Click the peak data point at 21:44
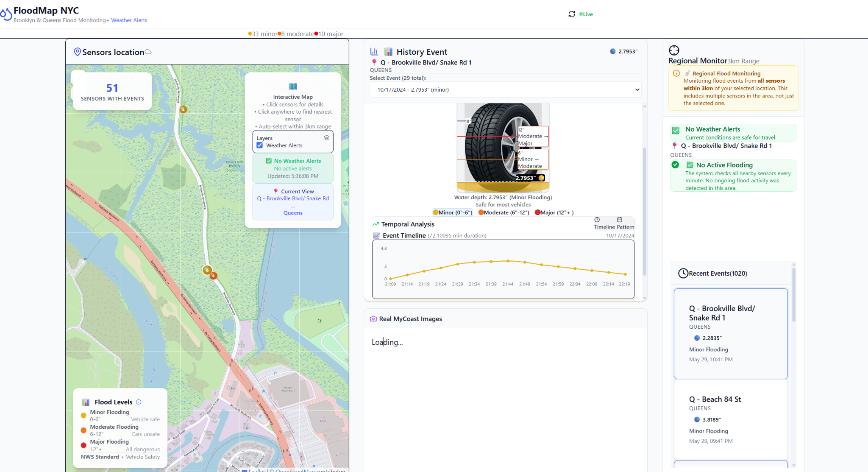The height and width of the screenshot is (472, 868). [x=508, y=261]
